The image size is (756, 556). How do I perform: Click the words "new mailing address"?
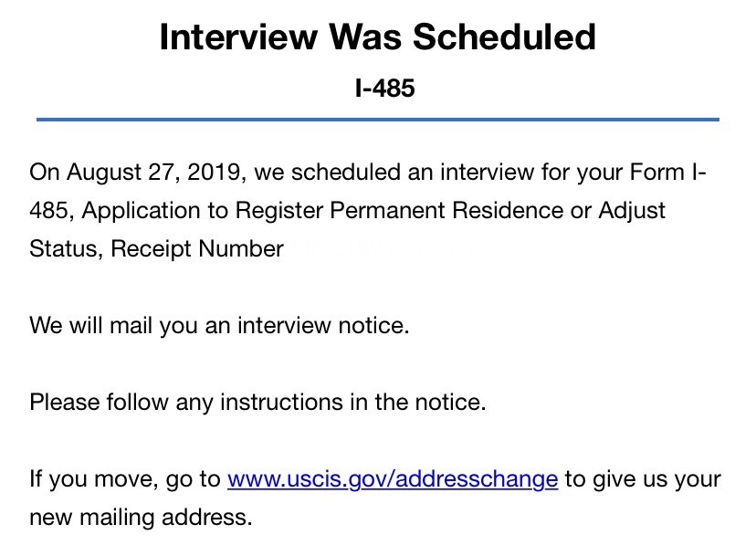(141, 518)
